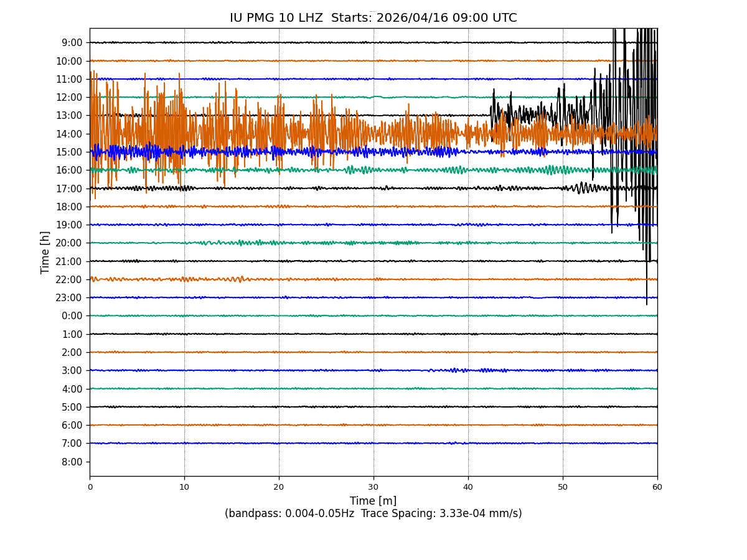This screenshot has width=747, height=560.
Task: Click the 40 minute tick on x-axis
Action: click(468, 487)
